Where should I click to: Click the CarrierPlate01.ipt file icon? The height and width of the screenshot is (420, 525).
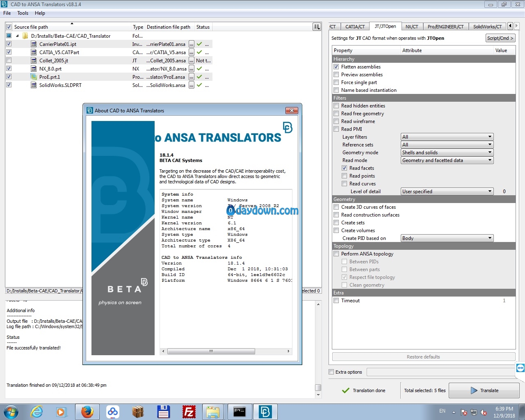(34, 44)
